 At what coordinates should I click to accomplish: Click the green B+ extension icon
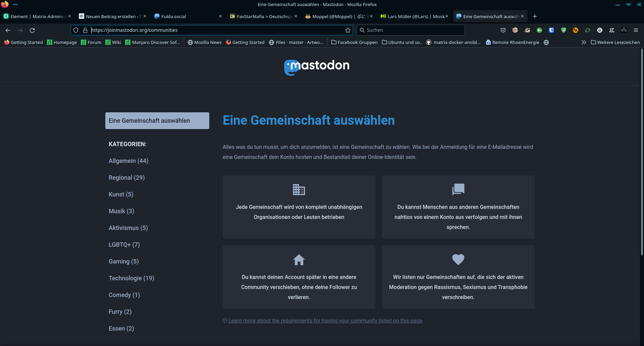(539, 30)
